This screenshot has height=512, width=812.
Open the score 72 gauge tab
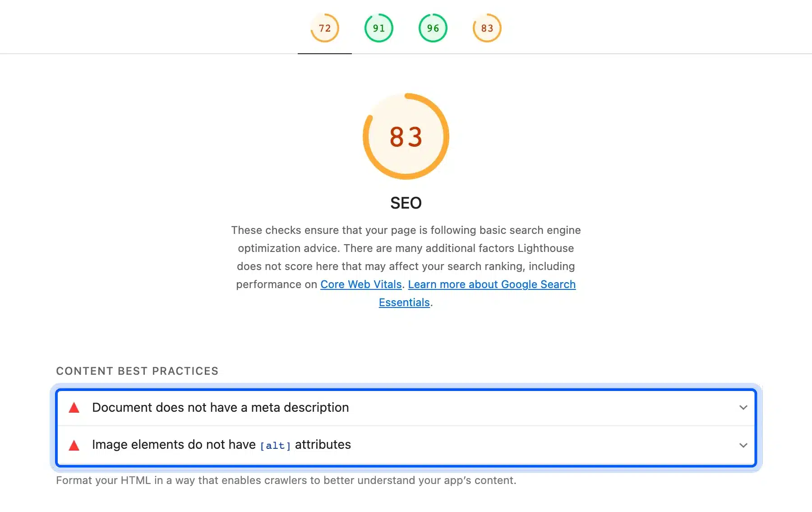(325, 28)
